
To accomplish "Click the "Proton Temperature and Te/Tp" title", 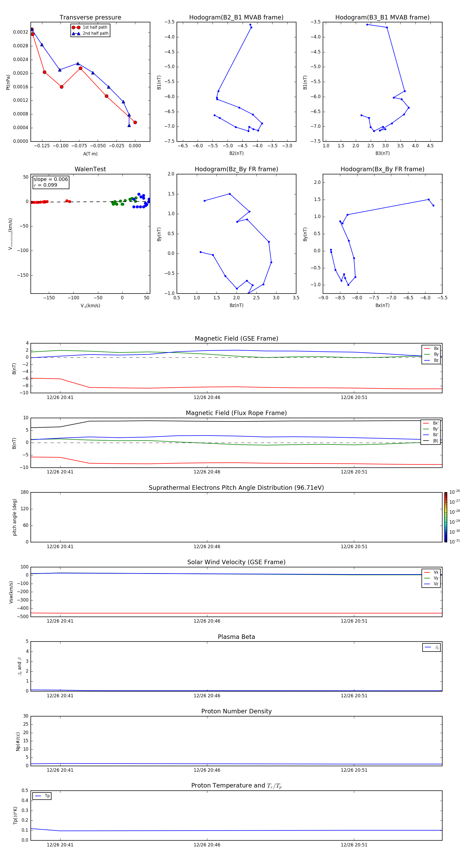I will [x=236, y=786].
